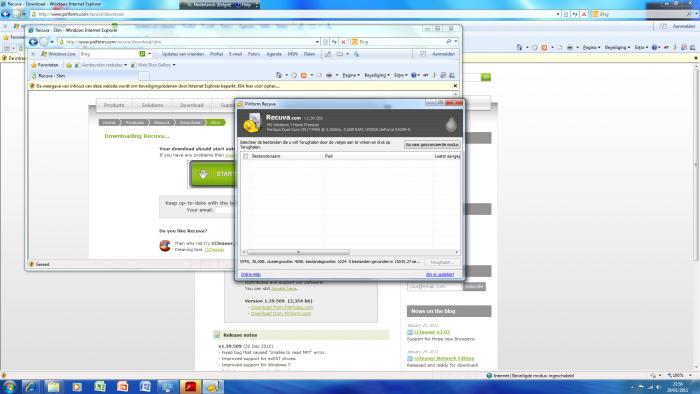Click the horizontal scrollbar in Recuva file list
The height and width of the screenshot is (394, 700).
click(x=298, y=252)
